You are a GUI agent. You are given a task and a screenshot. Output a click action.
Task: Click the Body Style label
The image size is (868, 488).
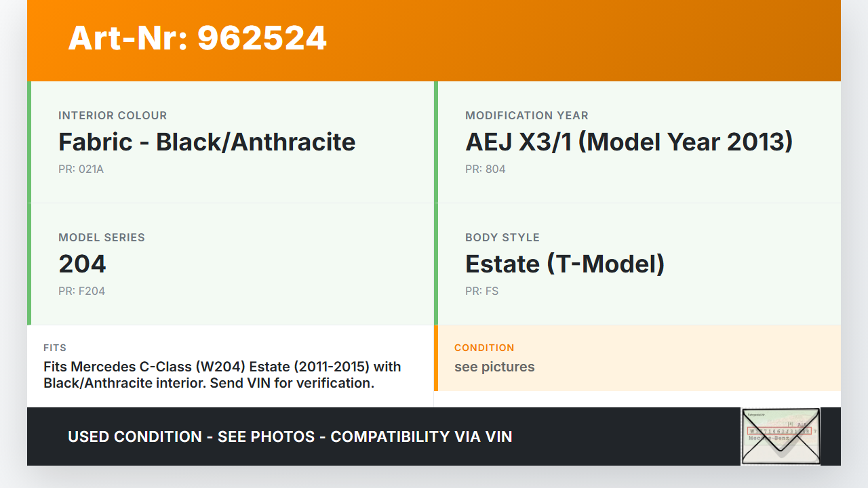pos(502,238)
